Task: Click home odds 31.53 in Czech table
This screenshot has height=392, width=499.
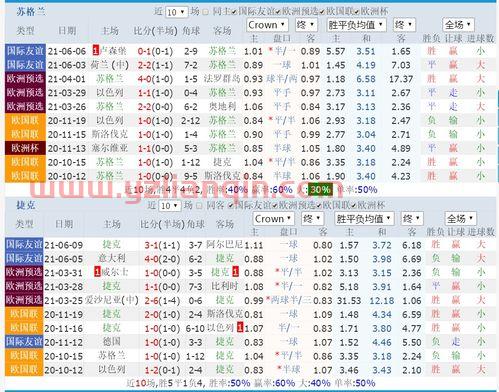Action: (349, 300)
